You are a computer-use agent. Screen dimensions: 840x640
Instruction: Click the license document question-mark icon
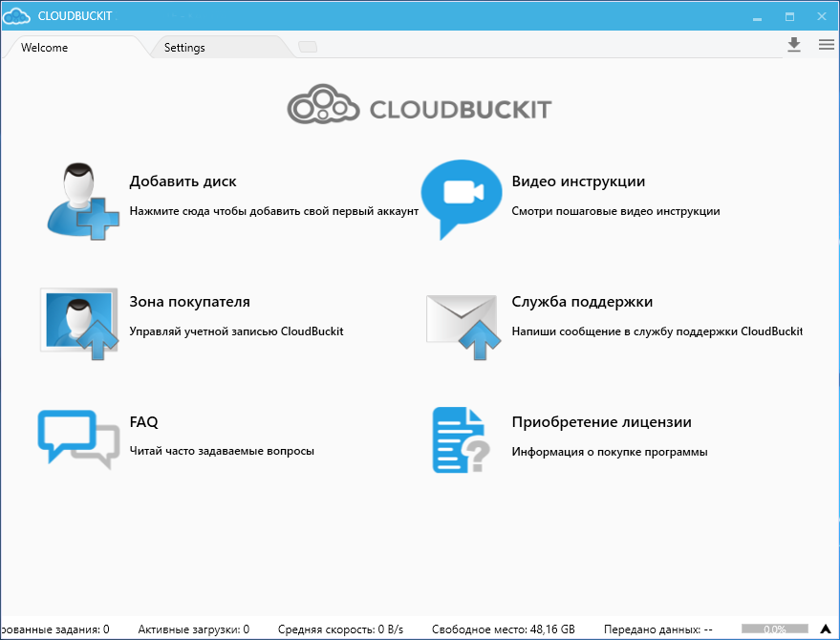point(462,440)
